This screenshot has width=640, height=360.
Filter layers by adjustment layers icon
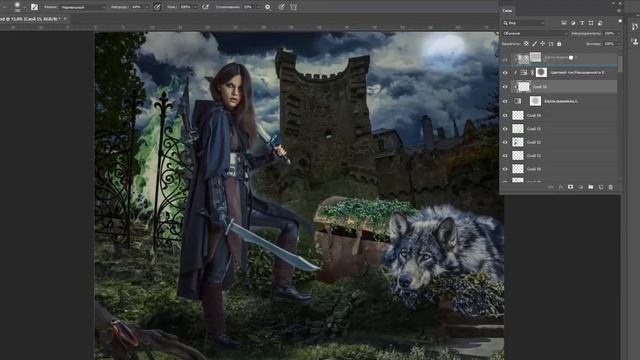pos(573,23)
